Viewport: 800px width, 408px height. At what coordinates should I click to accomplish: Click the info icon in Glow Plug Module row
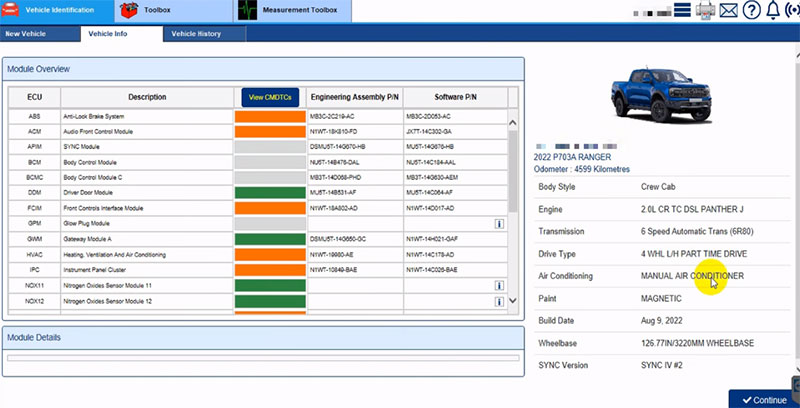tap(499, 224)
